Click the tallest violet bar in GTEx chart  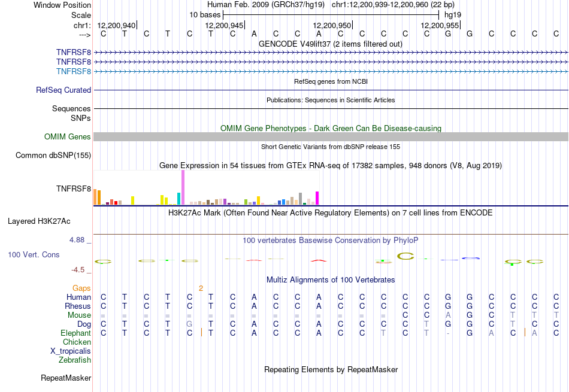(183, 187)
